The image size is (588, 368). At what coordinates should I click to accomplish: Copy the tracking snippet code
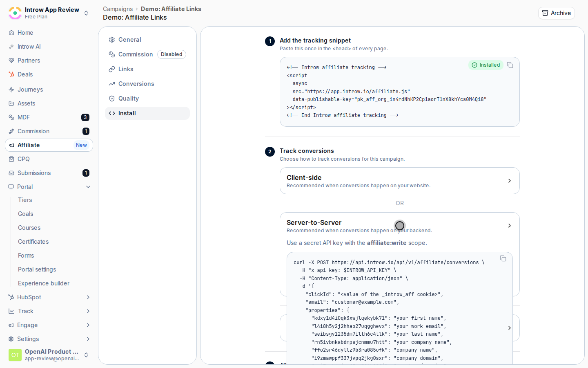pos(510,65)
